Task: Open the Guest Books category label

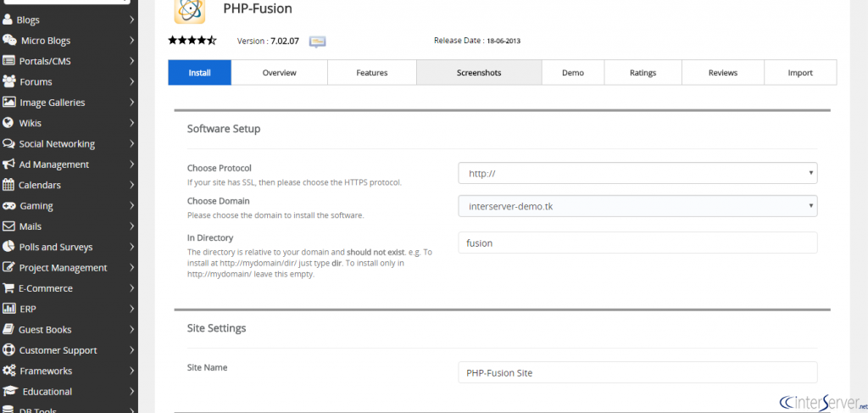Action: (x=45, y=329)
